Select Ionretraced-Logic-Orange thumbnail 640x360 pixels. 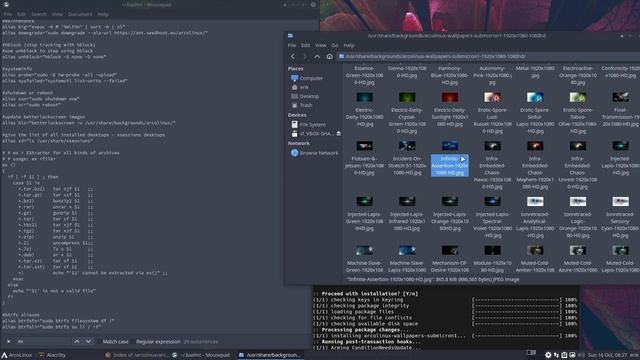[x=578, y=201]
